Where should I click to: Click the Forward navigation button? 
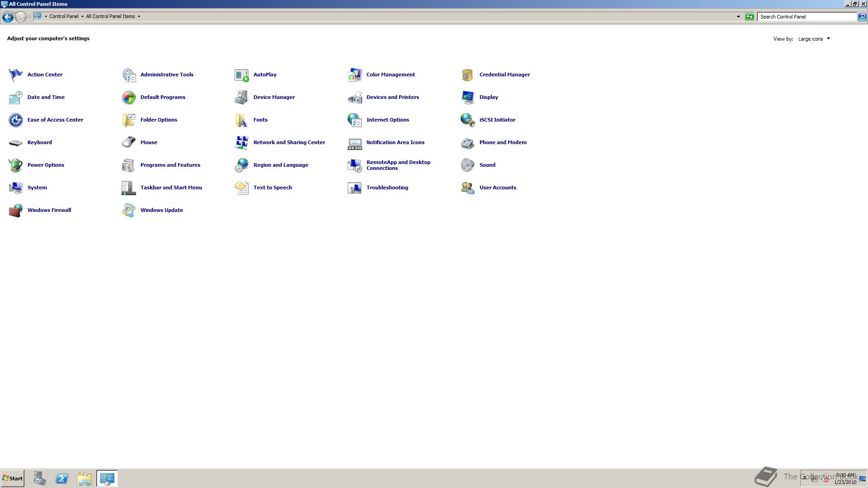(x=20, y=17)
